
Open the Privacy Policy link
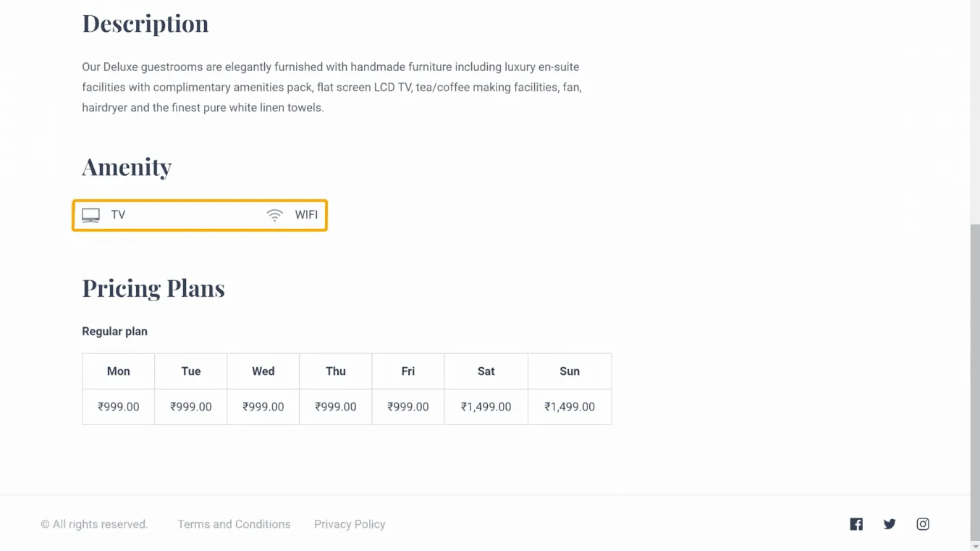(350, 524)
